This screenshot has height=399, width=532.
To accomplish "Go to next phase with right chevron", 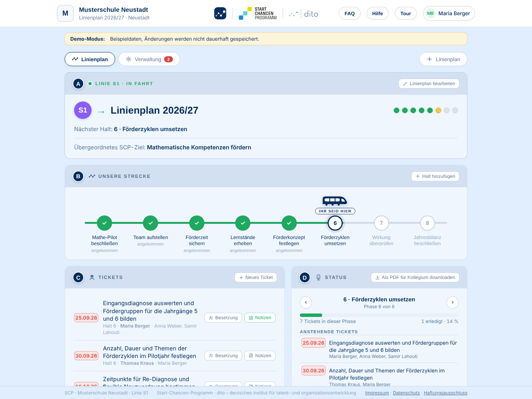I will pyautogui.click(x=453, y=302).
